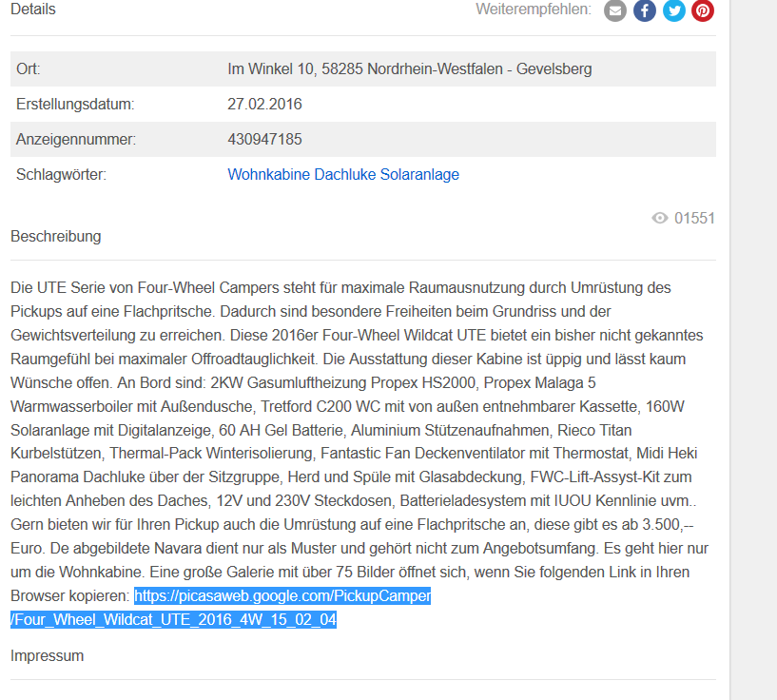Image resolution: width=777 pixels, height=700 pixels.
Task: Click the Details section heading
Action: 33,10
